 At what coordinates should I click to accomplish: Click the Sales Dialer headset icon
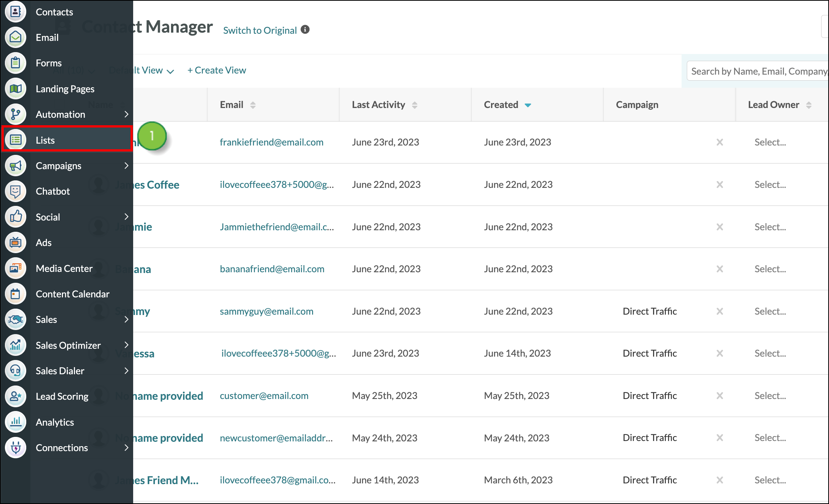[15, 370]
